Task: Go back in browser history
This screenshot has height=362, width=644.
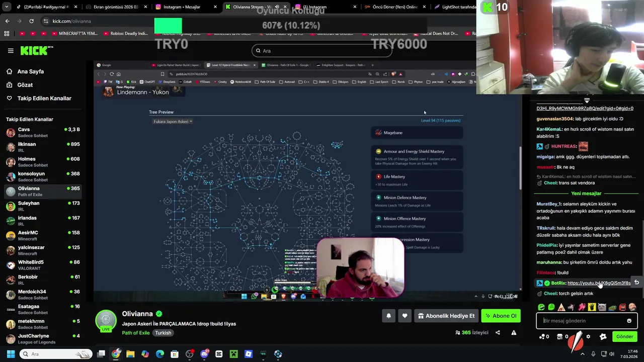Action: tap(7, 21)
